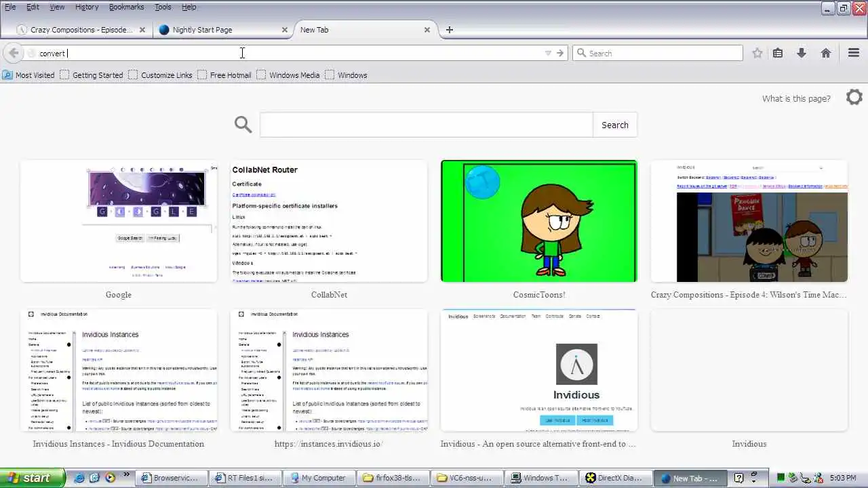Image resolution: width=868 pixels, height=488 pixels.
Task: Switch to DirectX Dia... taskbar window
Action: [x=614, y=478]
